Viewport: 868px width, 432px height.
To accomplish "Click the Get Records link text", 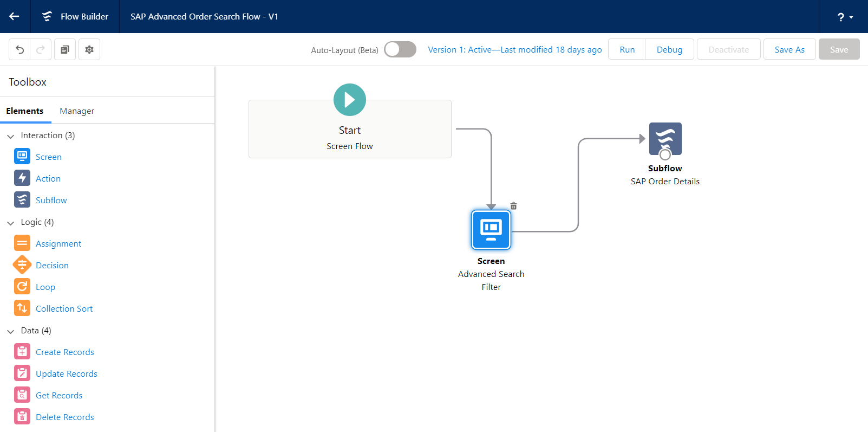I will 59,395.
